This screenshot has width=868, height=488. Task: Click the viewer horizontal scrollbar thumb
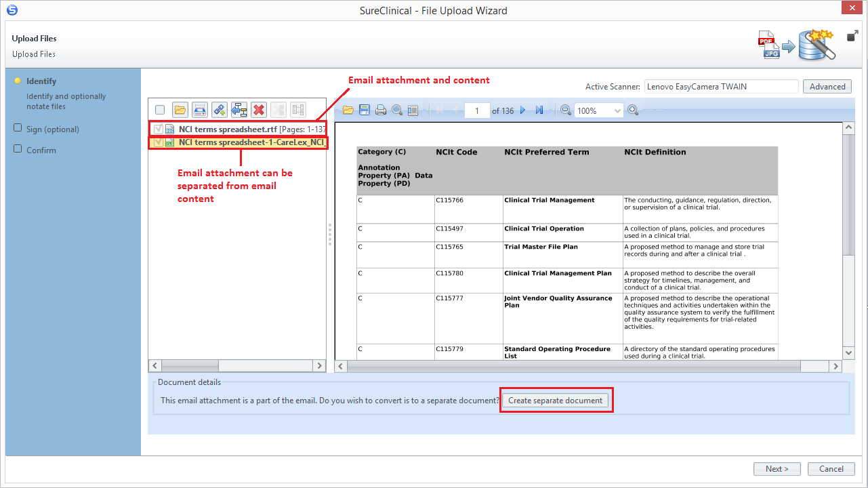(x=575, y=366)
